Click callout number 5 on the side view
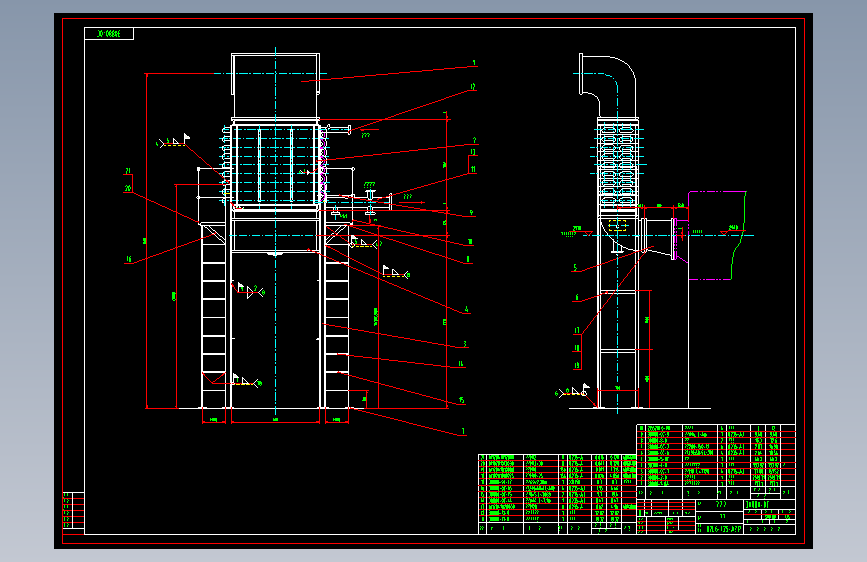867x562 pixels. coord(575,267)
